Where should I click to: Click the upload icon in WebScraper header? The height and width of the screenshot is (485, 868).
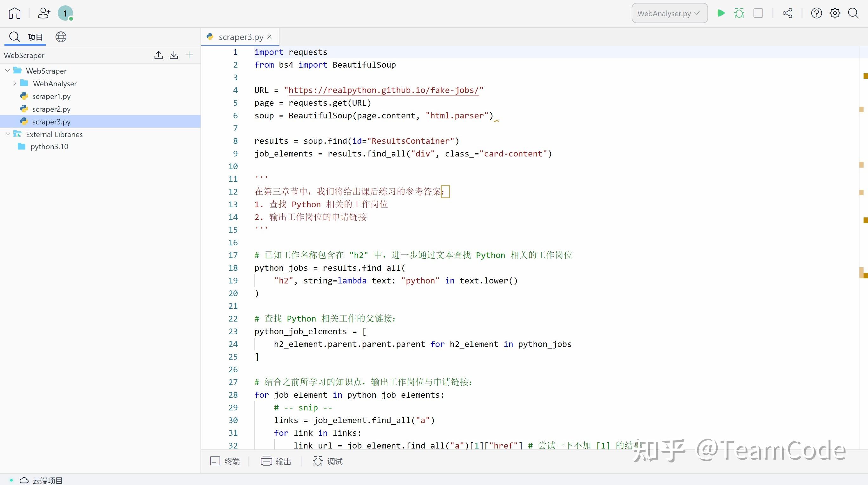(x=158, y=55)
